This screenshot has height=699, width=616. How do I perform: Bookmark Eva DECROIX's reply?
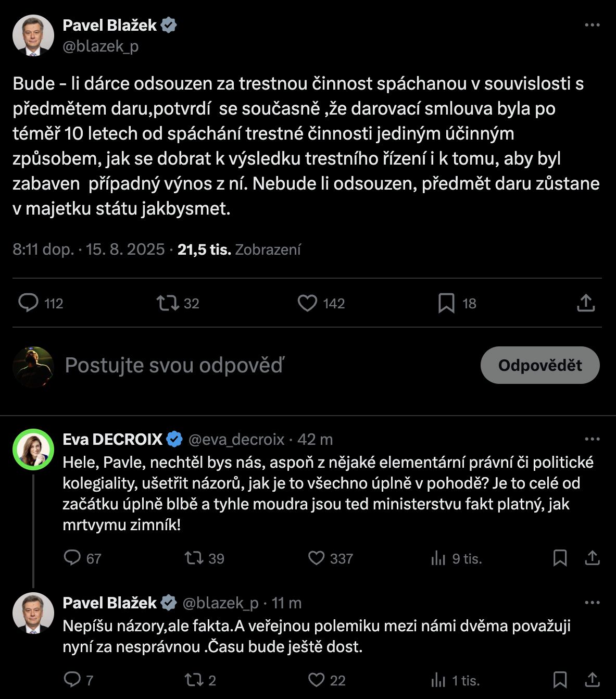pyautogui.click(x=560, y=558)
